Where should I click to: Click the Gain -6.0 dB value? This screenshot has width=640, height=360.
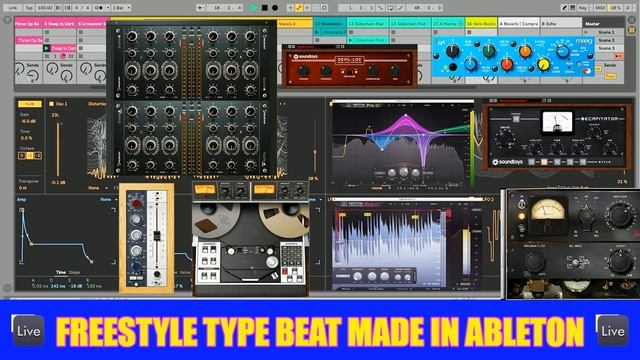[x=28, y=121]
